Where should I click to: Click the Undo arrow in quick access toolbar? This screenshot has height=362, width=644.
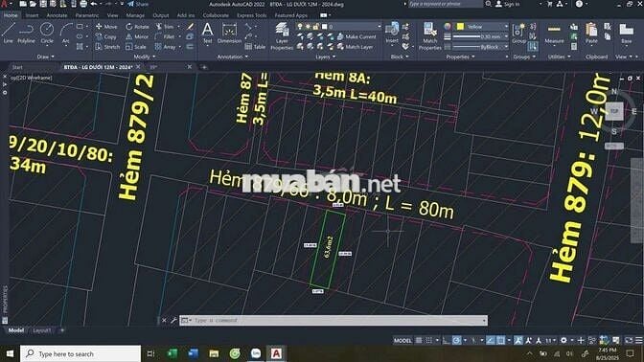pos(94,4)
